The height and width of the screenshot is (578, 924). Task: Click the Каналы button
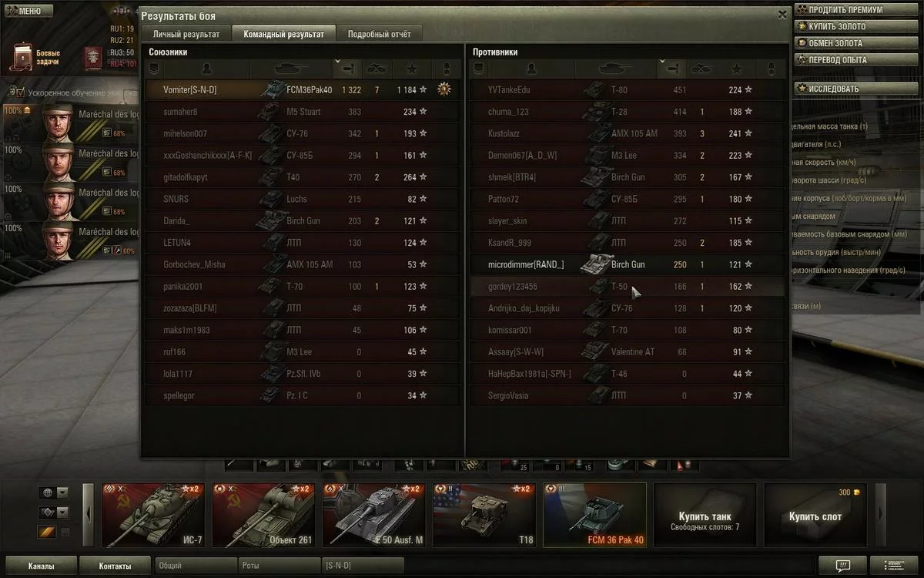click(42, 566)
